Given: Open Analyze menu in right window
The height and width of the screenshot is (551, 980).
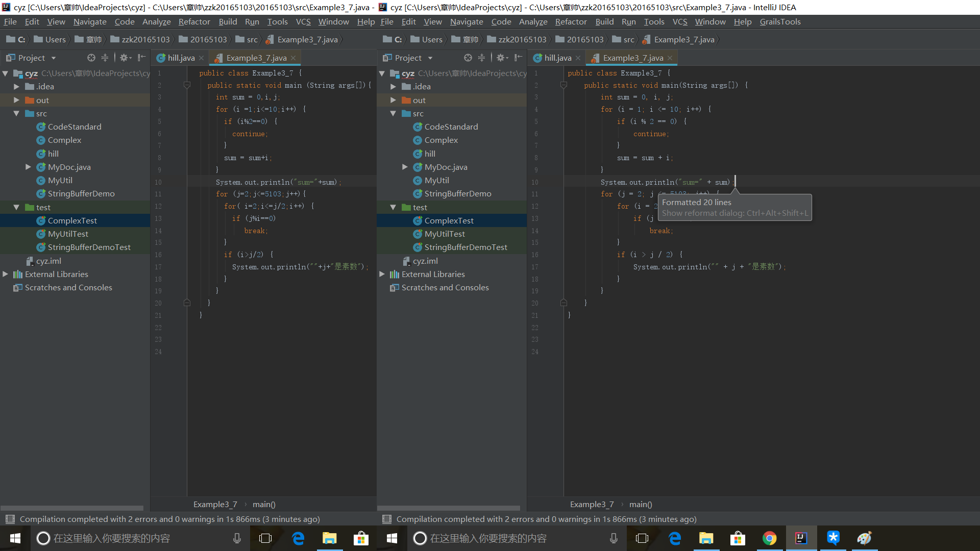Looking at the screenshot, I should click(533, 22).
